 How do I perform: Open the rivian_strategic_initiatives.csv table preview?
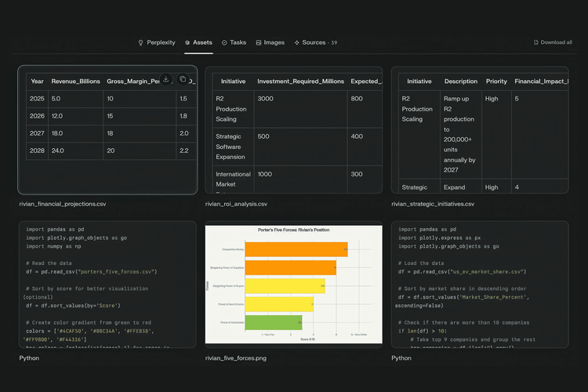click(x=480, y=130)
